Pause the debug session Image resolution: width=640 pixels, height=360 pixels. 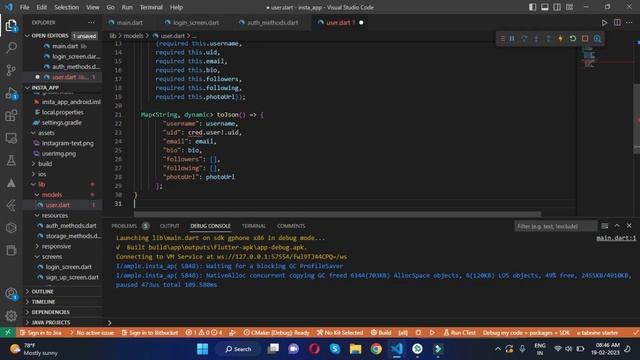click(512, 39)
